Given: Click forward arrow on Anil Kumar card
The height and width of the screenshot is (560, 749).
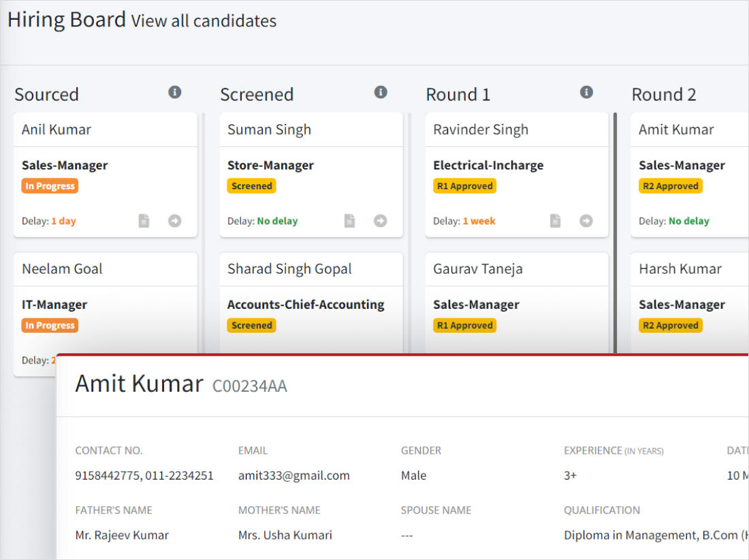Looking at the screenshot, I should tap(175, 220).
